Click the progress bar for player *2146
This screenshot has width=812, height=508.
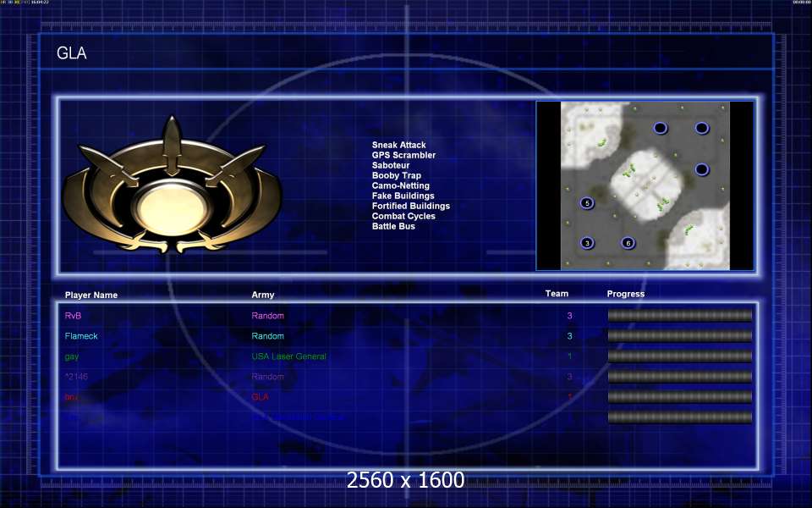(679, 376)
